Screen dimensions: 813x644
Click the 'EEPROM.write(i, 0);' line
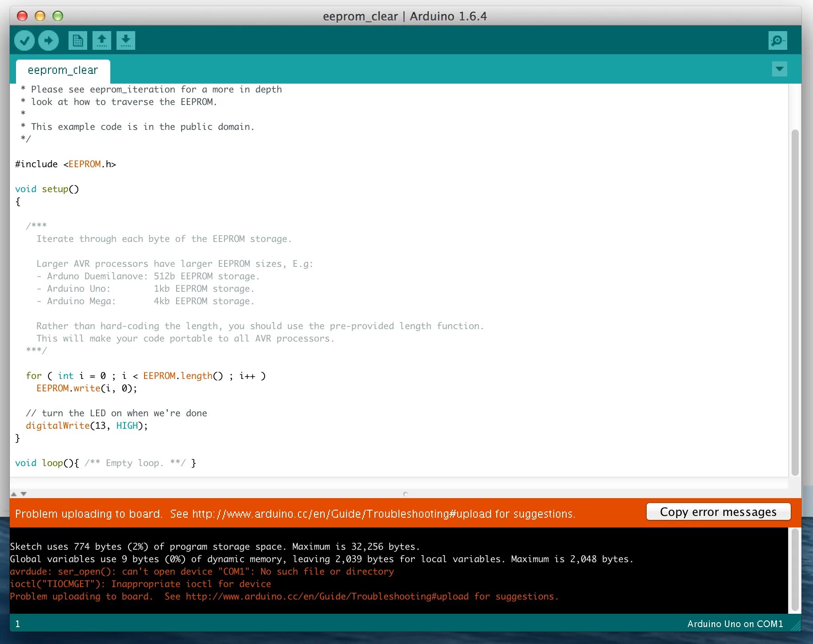coord(87,388)
